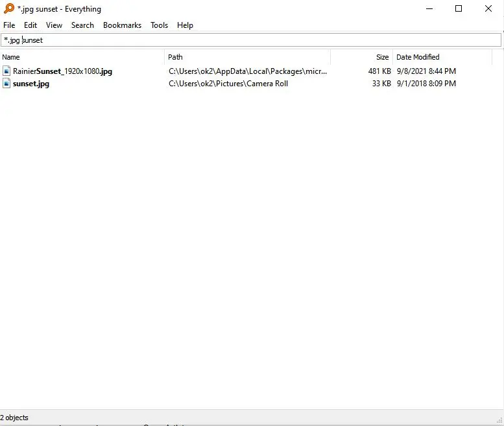Click the 2 objects status bar text

point(14,418)
